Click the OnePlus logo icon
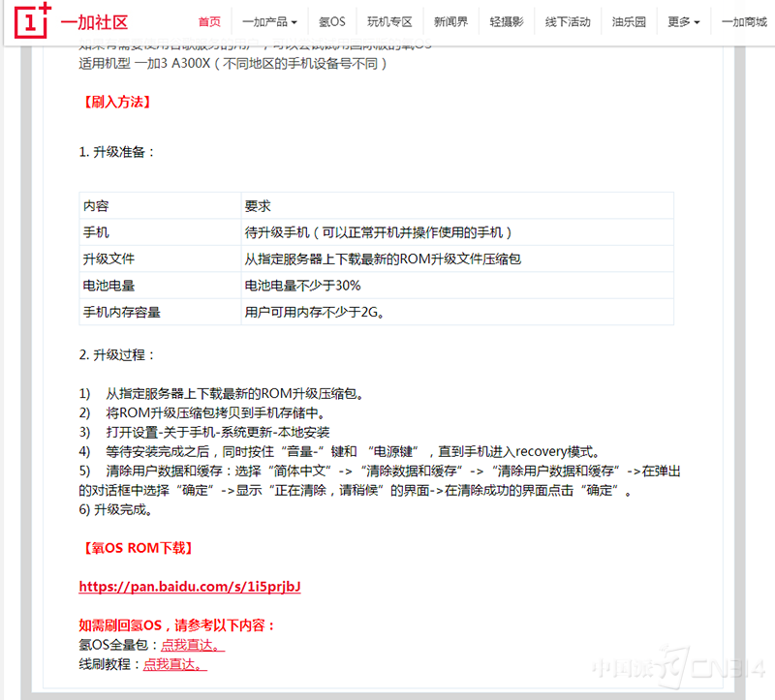 33,20
